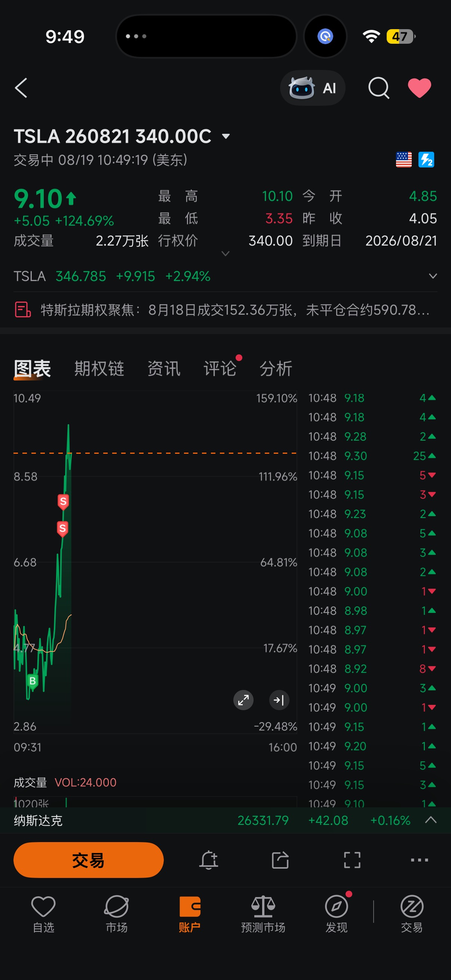Expand the TSLA underlying stock row chevron
This screenshot has width=451, height=980.
tap(433, 276)
